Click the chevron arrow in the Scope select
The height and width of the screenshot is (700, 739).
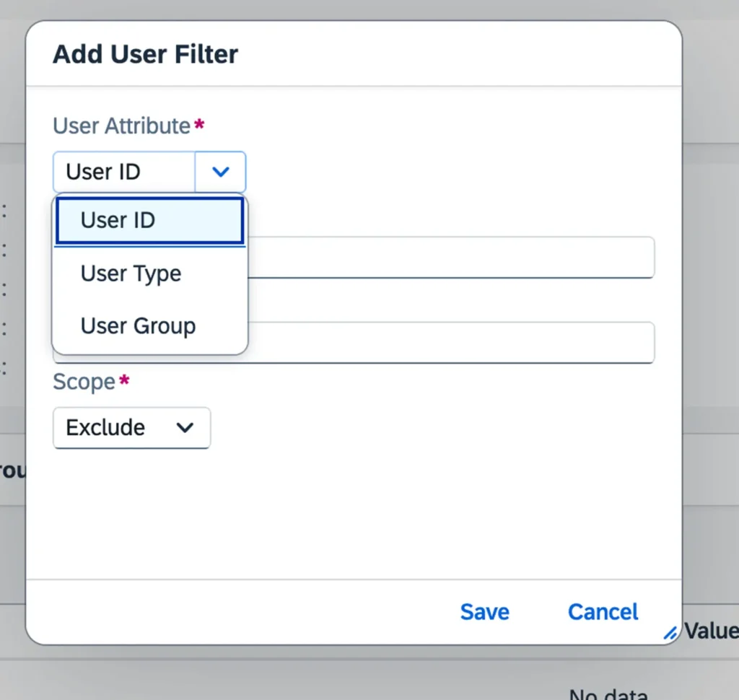pyautogui.click(x=185, y=427)
